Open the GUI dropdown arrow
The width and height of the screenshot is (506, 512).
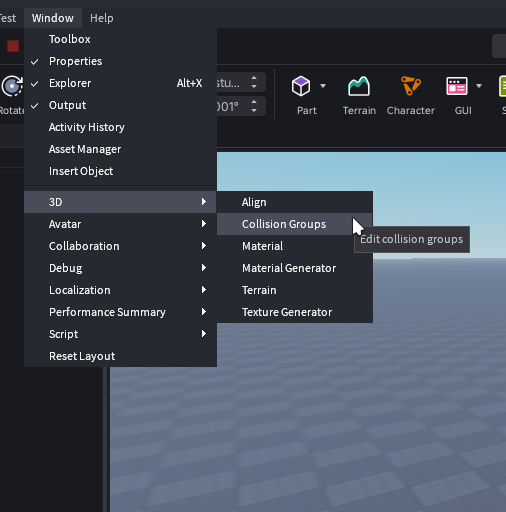(479, 86)
